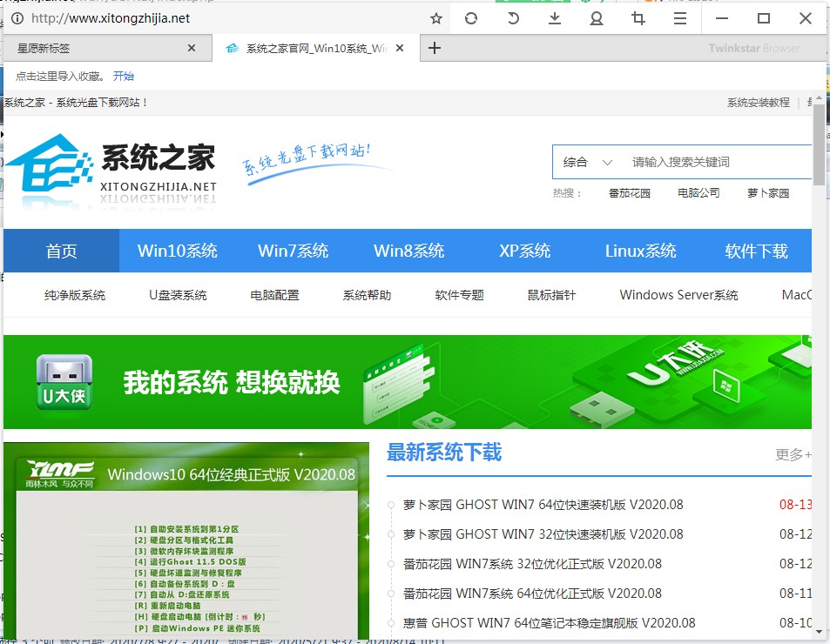Open the Win10系统 menu item
This screenshot has width=830, height=644.
click(x=178, y=251)
